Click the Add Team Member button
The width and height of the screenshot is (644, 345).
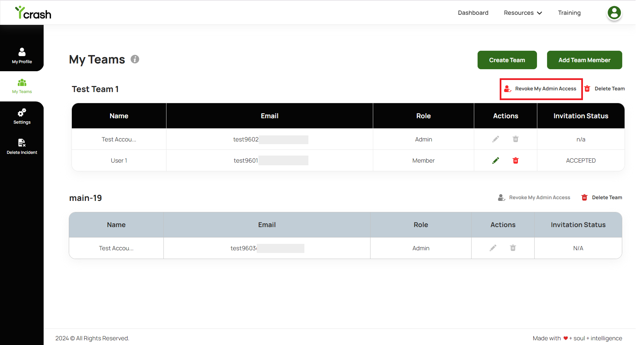(584, 60)
